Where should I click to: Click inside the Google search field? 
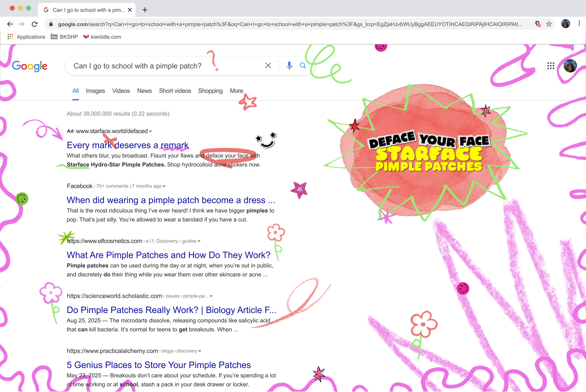(x=150, y=66)
